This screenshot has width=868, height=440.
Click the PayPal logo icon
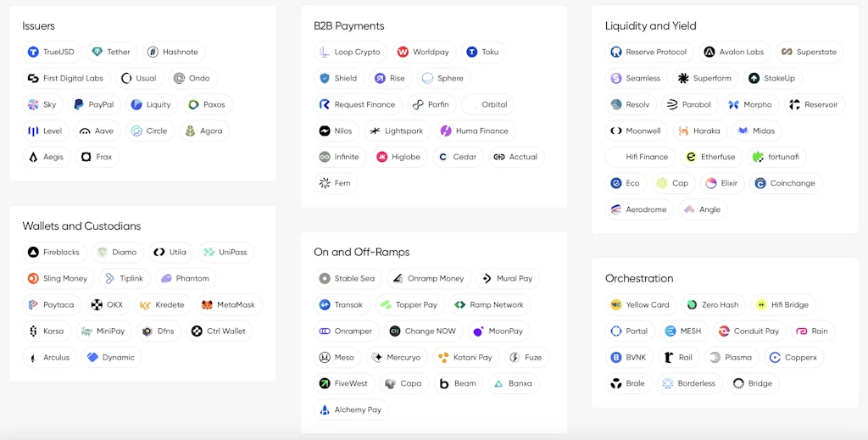click(x=79, y=104)
